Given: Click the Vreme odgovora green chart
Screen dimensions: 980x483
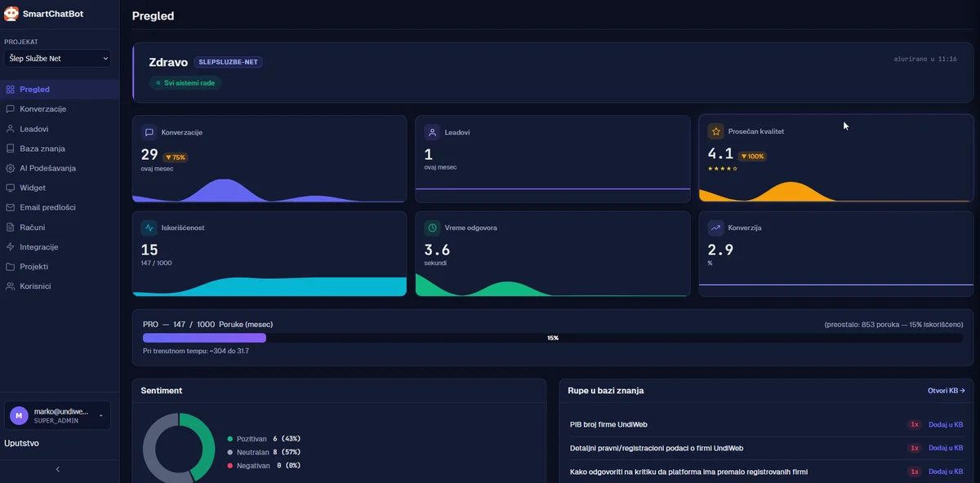Looking at the screenshot, I should click(553, 285).
